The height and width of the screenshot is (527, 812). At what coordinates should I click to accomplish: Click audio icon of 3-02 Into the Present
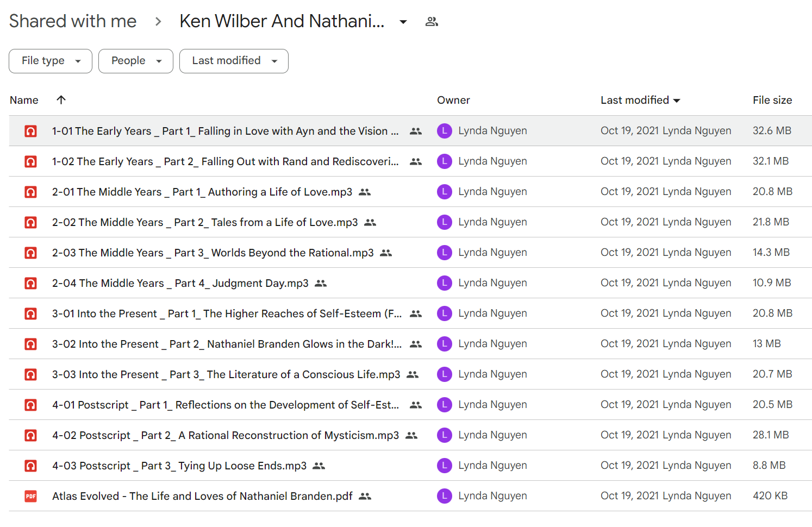tap(31, 344)
